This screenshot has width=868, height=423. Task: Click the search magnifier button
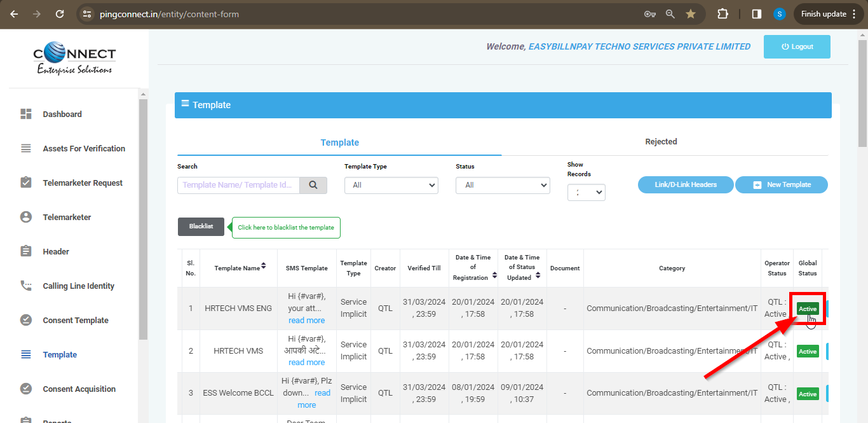(x=313, y=185)
